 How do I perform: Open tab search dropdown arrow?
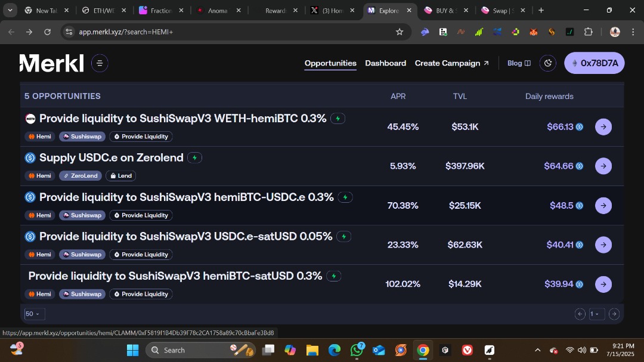[x=10, y=10]
